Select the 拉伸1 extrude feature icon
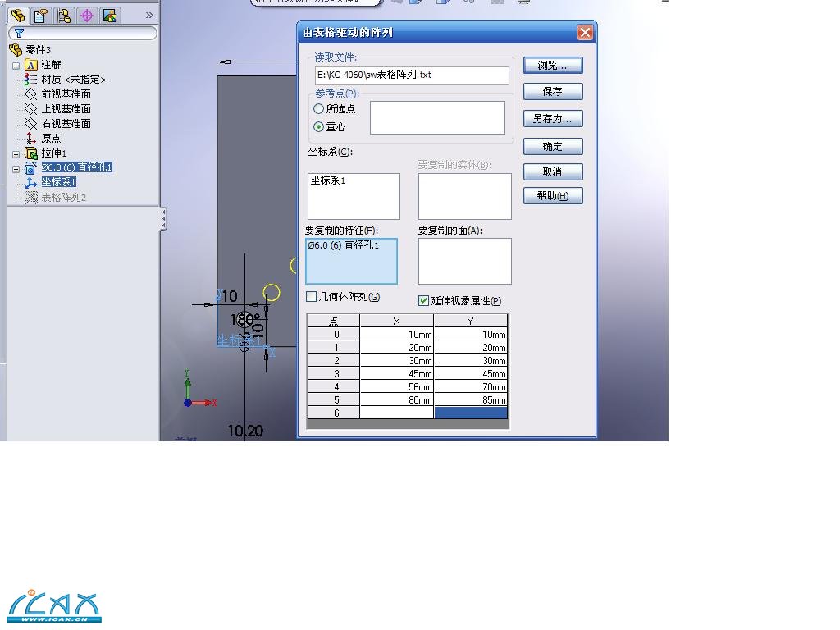The height and width of the screenshot is (630, 840). pyautogui.click(x=31, y=153)
